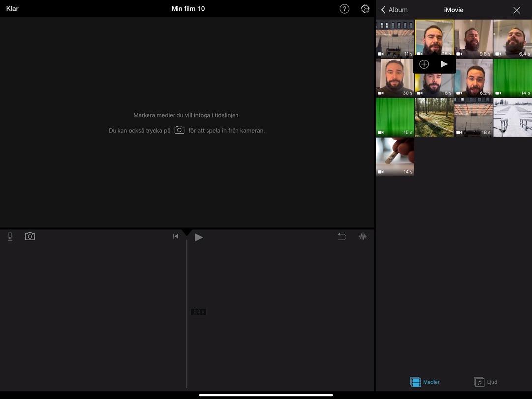Select the forest photo thumbnail

pos(434,118)
